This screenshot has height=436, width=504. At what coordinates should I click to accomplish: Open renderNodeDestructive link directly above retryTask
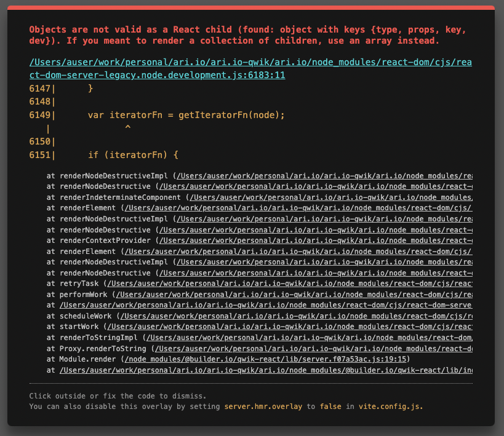tap(316, 273)
